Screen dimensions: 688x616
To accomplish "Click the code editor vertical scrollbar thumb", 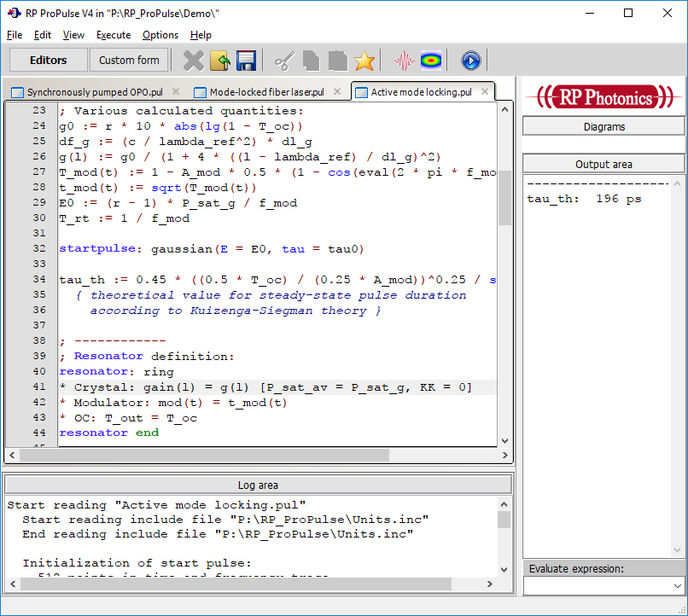I will (504, 198).
